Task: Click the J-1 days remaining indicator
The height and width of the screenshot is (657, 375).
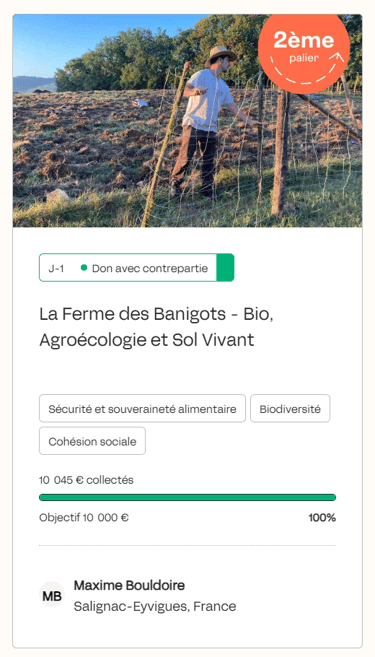Action: [56, 268]
